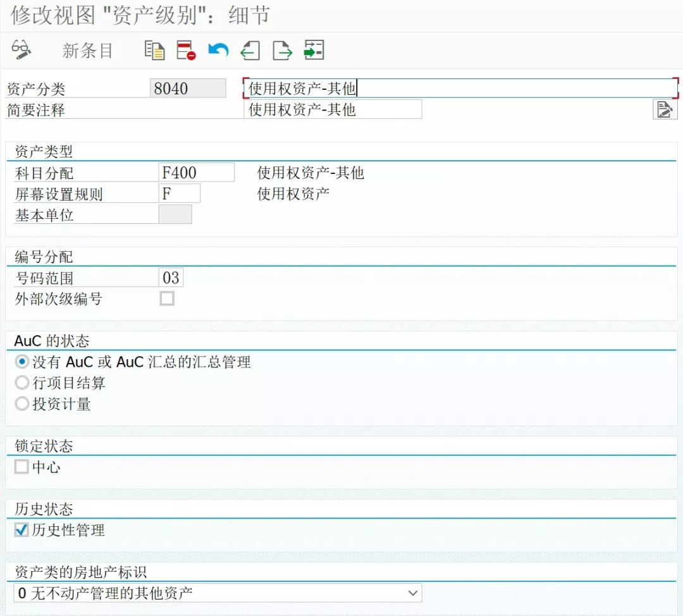The width and height of the screenshot is (683, 616).
Task: Enable the 外部次级编号 checkbox
Action: (x=166, y=299)
